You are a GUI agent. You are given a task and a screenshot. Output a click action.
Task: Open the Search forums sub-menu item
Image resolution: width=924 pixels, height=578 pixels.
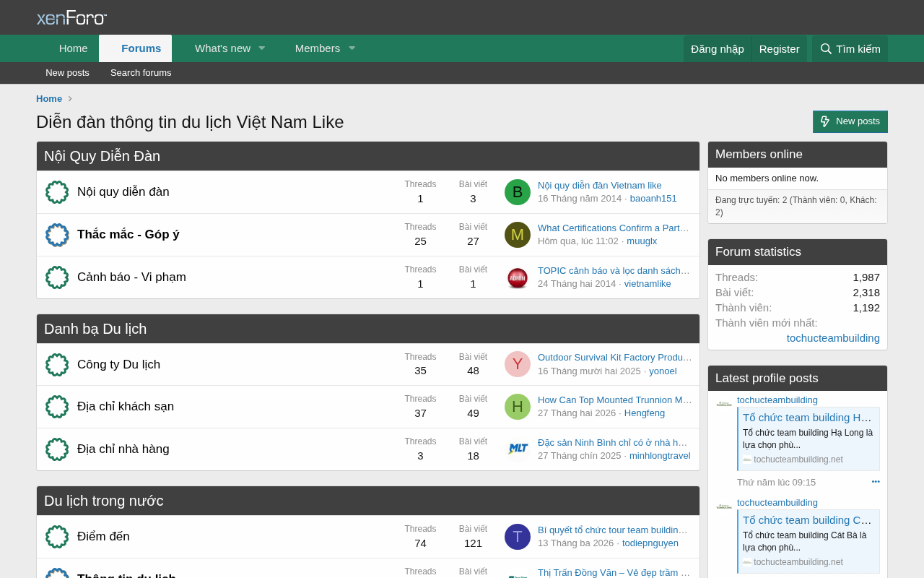[141, 73]
